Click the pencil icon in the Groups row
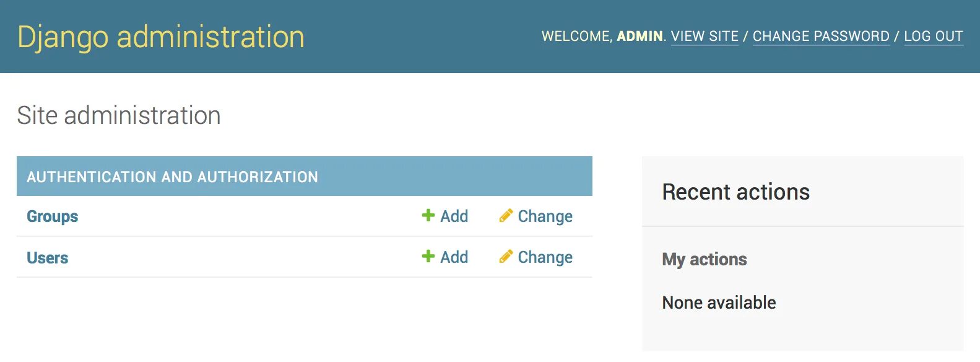 tap(506, 216)
